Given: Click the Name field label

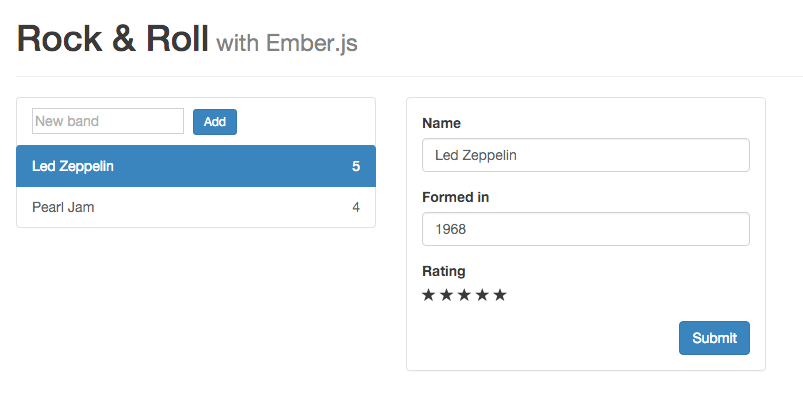Looking at the screenshot, I should tap(442, 123).
